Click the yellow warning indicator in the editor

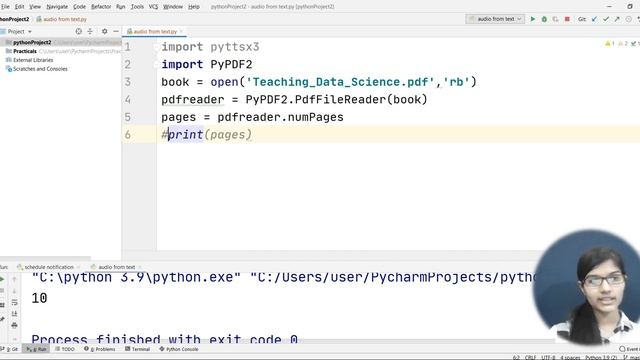tap(610, 43)
